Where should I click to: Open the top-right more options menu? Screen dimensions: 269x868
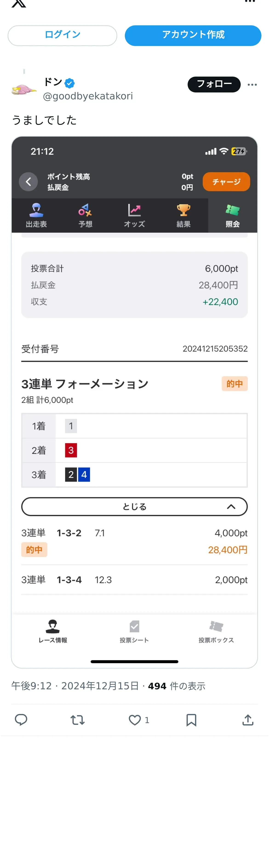click(250, 2)
